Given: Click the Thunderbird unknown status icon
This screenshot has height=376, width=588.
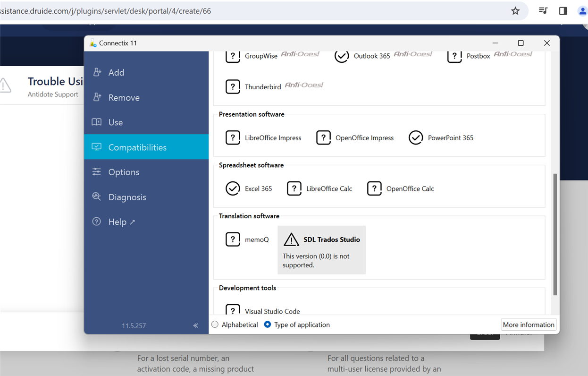Looking at the screenshot, I should tap(233, 87).
